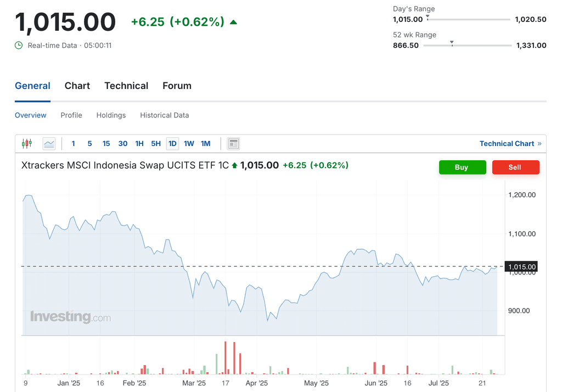Image resolution: width=562 pixels, height=392 pixels.
Task: Enable the 1M monthly timeframe
Action: 205,143
